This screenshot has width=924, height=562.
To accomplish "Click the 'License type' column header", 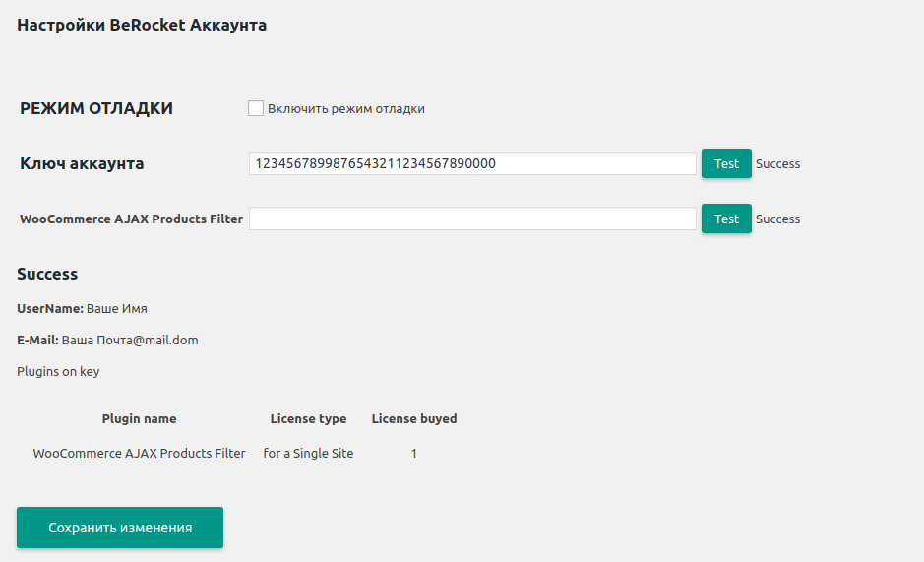I will 308,419.
